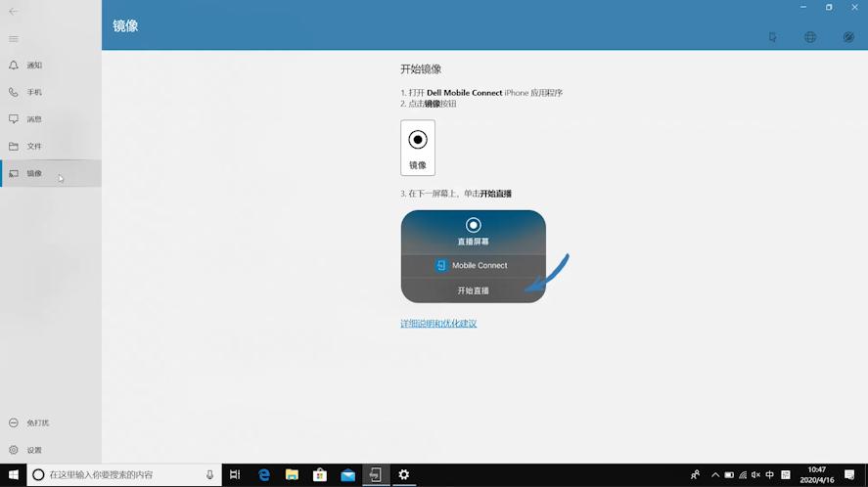This screenshot has width=868, height=487.
Task: Click the globe icon in header
Action: pyautogui.click(x=810, y=37)
